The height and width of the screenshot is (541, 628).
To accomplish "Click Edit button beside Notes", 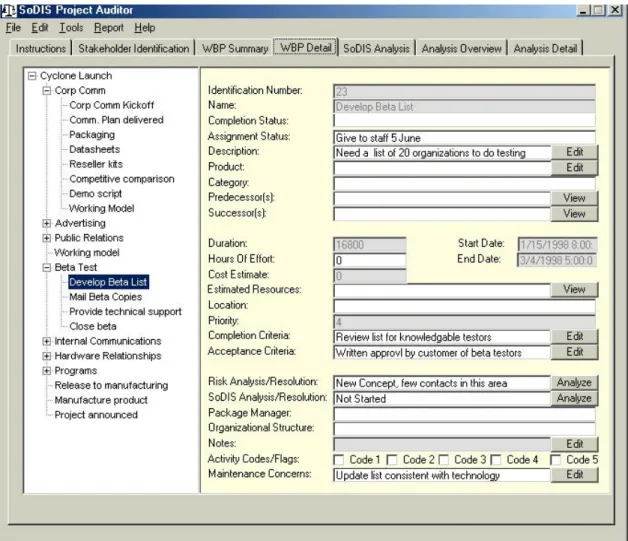I will coord(574,444).
